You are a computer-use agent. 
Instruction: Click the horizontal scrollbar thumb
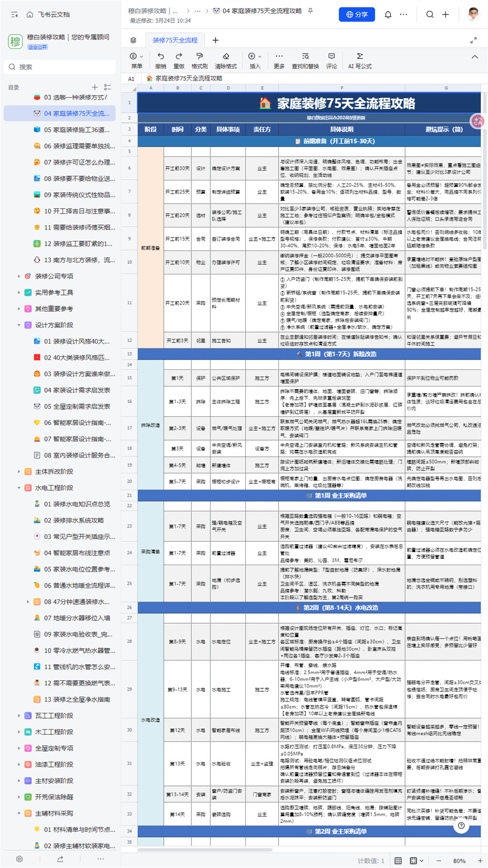pos(205,849)
